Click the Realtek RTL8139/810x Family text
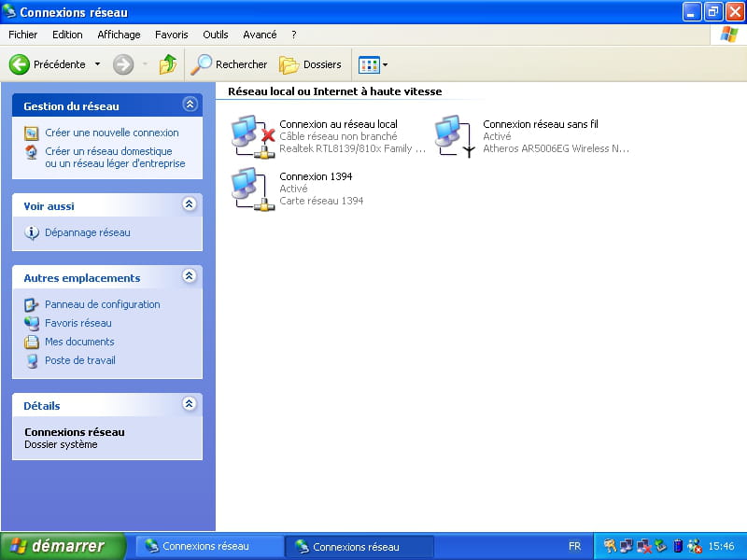The image size is (747, 560). point(353,148)
